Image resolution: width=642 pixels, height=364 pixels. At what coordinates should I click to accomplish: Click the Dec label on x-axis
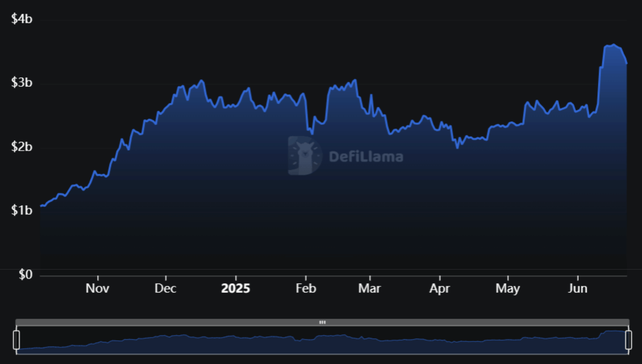165,288
